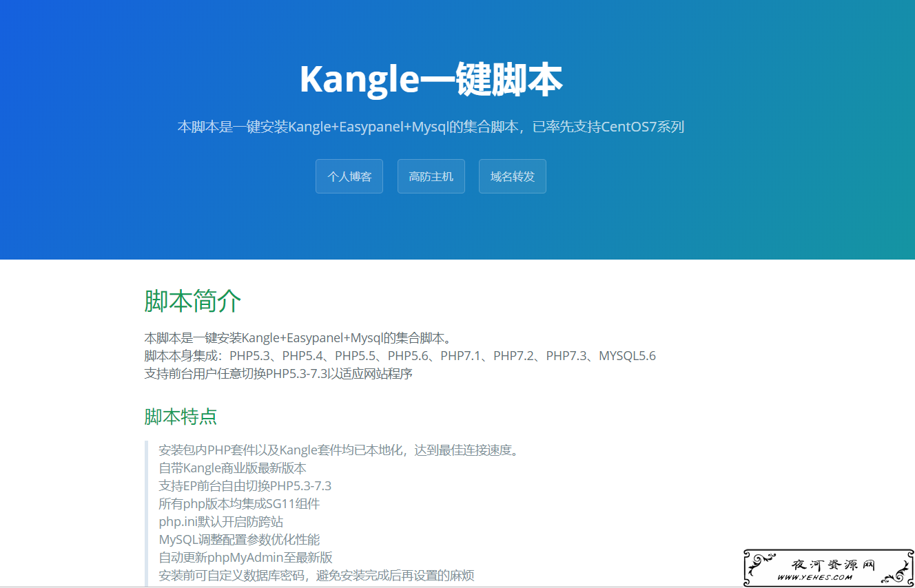This screenshot has height=588, width=915.
Task: Click the subtitle mentioning CentOS7系列
Action: coord(431,127)
